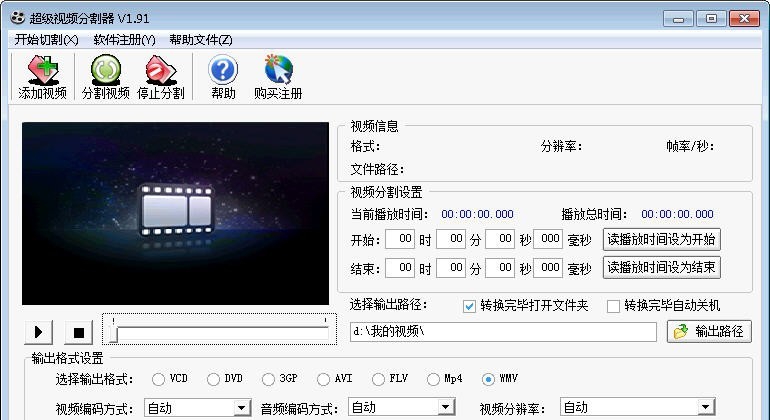Click the 购买注册 purchase register icon
770x420 pixels.
278,77
